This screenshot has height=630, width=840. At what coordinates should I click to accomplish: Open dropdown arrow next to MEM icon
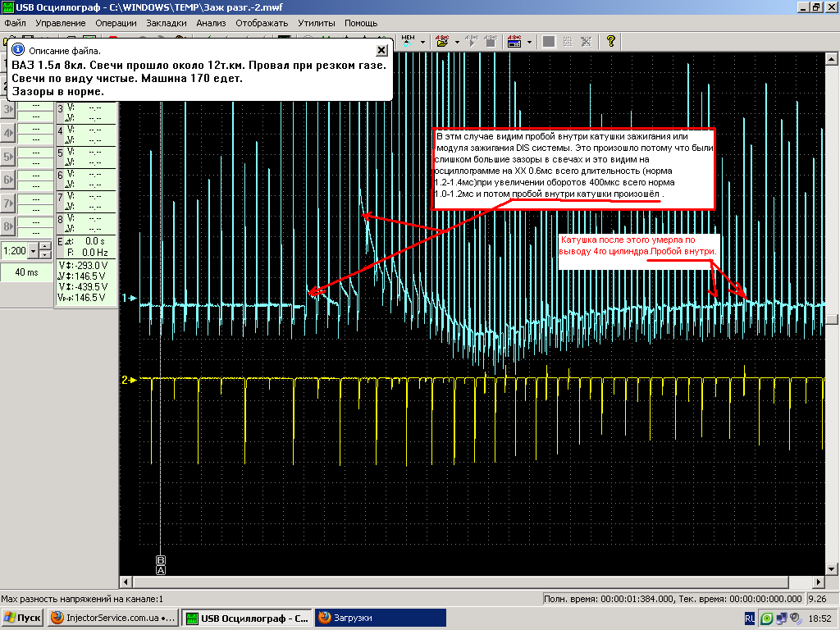click(422, 42)
